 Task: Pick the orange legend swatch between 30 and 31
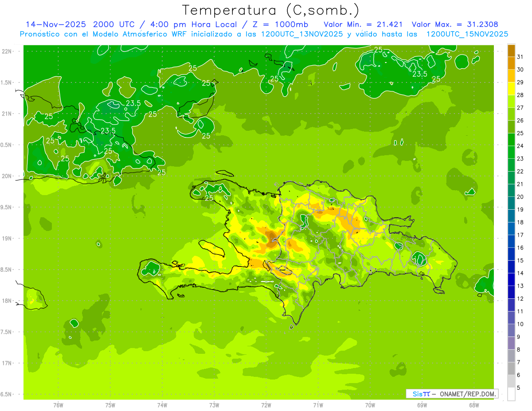click(x=511, y=63)
